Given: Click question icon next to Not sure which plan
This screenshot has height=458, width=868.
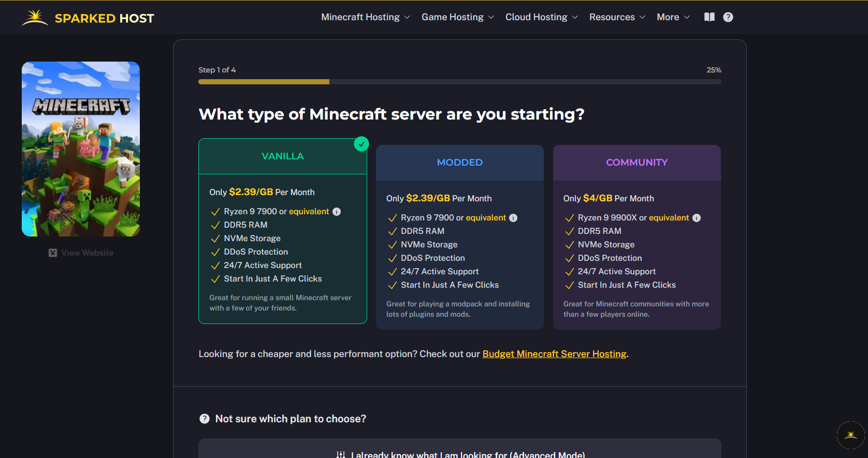Looking at the screenshot, I should 205,419.
